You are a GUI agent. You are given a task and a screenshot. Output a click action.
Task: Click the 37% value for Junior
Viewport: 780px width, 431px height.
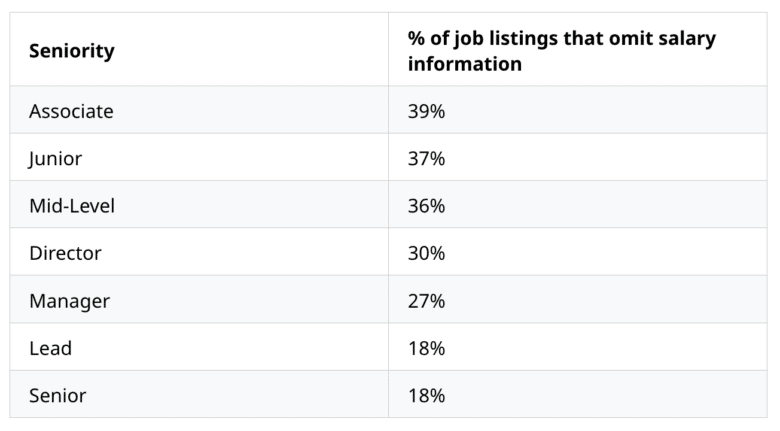tap(426, 159)
